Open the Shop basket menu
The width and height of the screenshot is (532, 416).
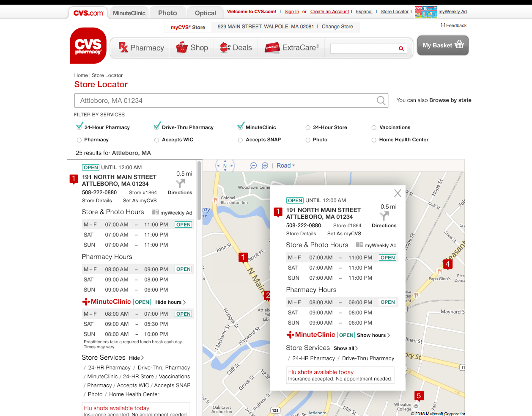(x=192, y=48)
